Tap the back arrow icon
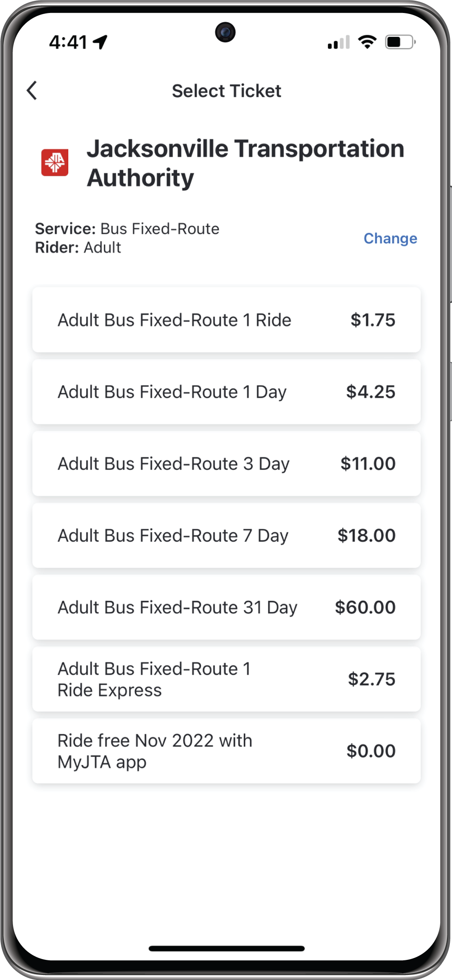Screen dimensions: 452x980 (32, 90)
